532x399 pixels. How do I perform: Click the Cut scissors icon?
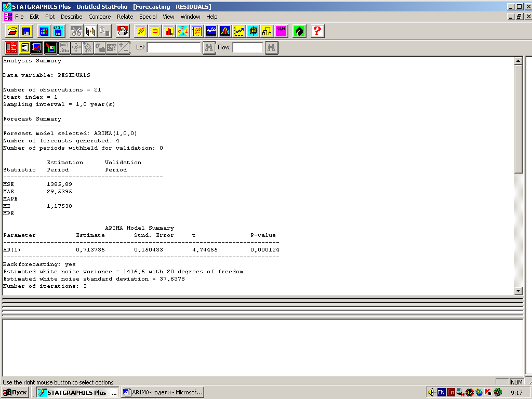[76, 31]
